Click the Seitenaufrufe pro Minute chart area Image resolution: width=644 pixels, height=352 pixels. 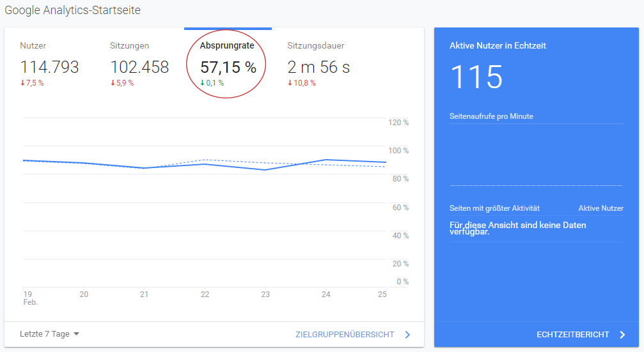pyautogui.click(x=536, y=155)
